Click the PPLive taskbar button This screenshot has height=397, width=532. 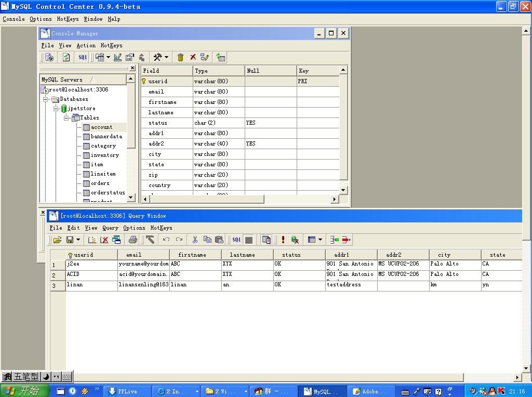126,391
